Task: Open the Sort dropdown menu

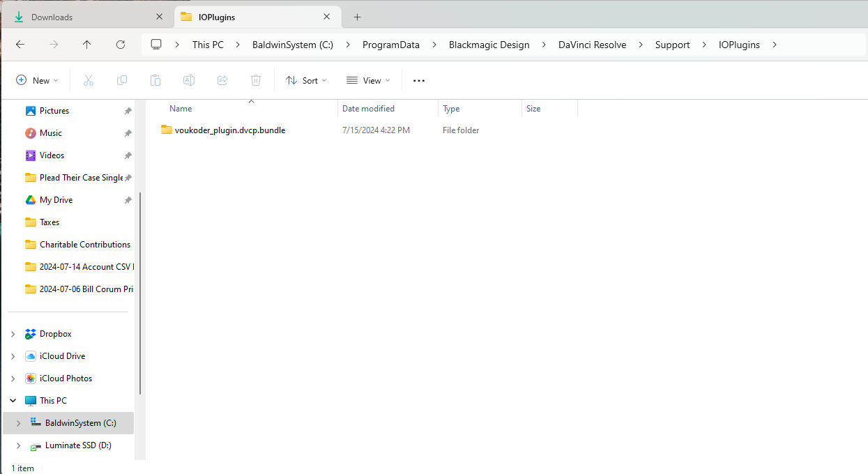Action: tap(306, 81)
